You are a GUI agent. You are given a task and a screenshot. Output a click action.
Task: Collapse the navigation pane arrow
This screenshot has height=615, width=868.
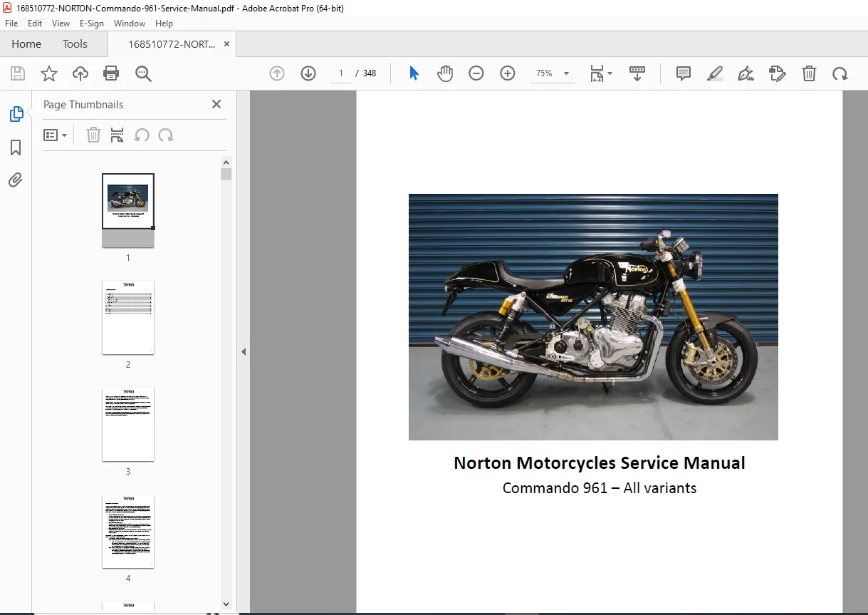pos(244,352)
